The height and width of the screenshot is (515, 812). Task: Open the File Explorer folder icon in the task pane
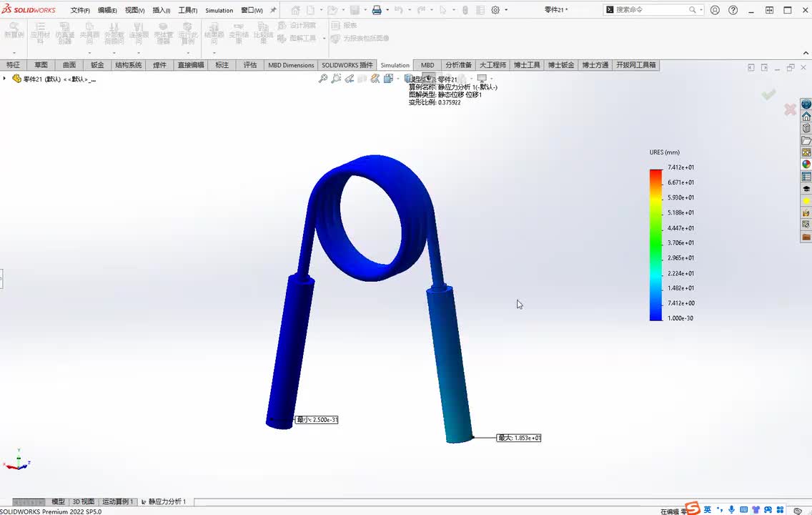(x=806, y=140)
